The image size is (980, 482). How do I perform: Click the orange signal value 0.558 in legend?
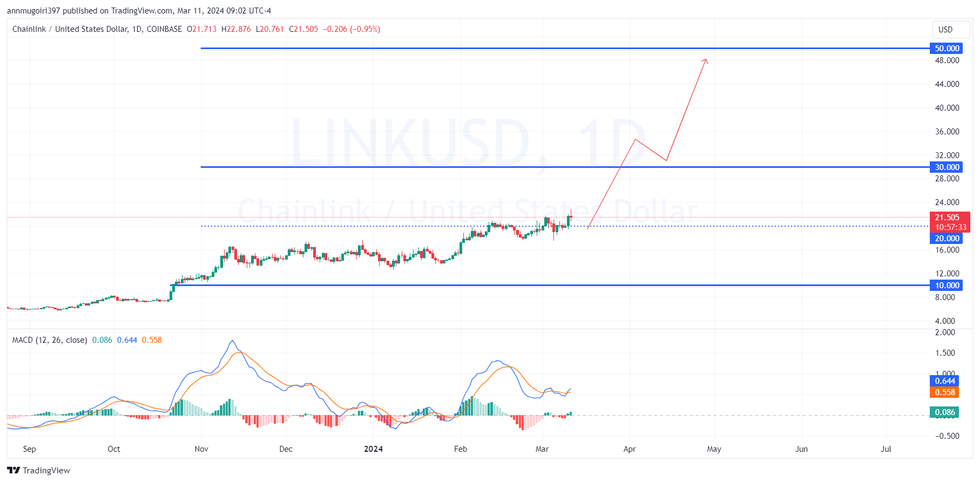tap(152, 340)
